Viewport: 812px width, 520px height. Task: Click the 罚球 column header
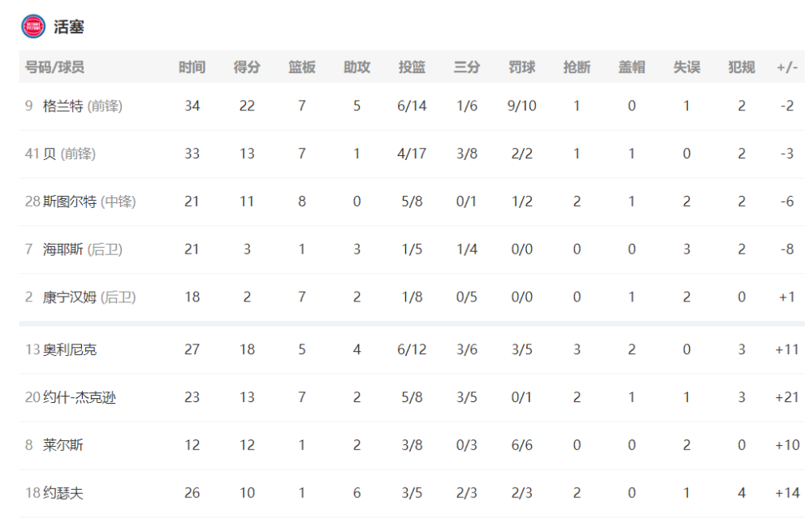(521, 67)
